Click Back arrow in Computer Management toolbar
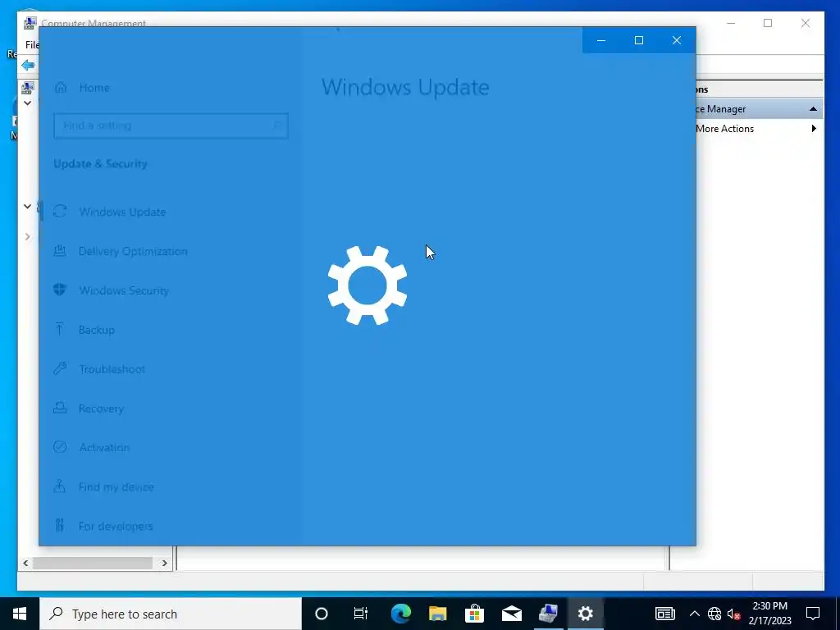The width and height of the screenshot is (840, 630). [x=28, y=66]
